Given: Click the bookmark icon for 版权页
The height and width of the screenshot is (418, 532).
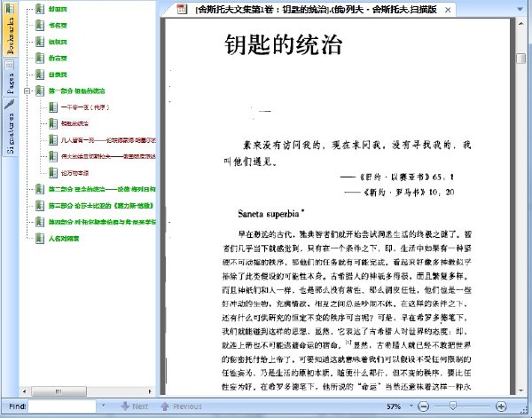Looking at the screenshot, I should click(40, 42).
